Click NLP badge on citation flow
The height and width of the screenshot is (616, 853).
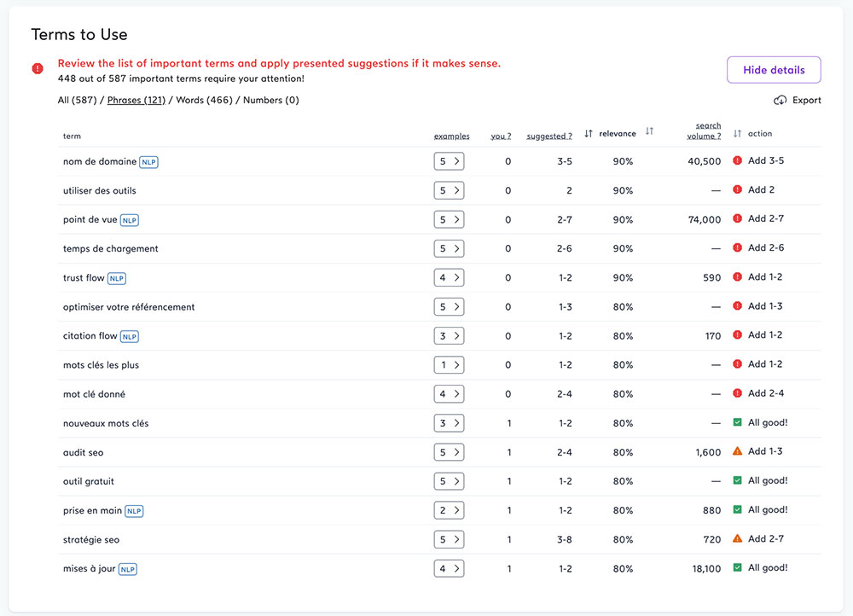click(130, 337)
